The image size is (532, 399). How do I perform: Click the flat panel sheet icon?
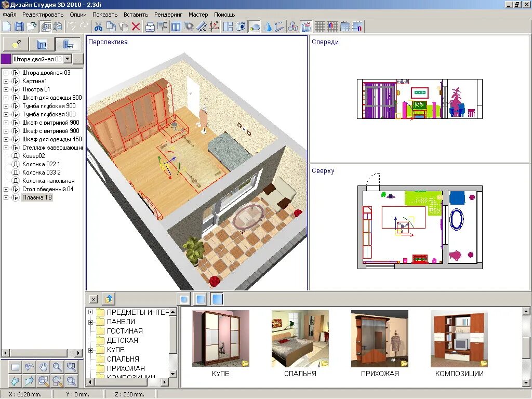(279, 26)
